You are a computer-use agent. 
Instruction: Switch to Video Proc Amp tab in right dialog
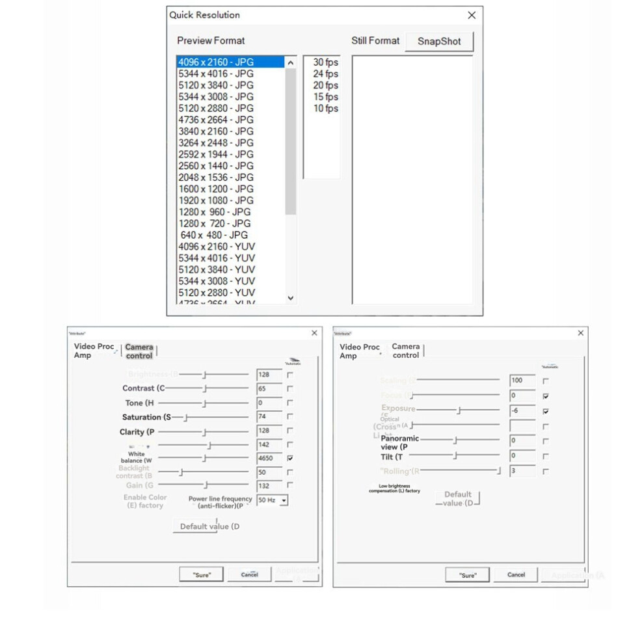click(359, 351)
